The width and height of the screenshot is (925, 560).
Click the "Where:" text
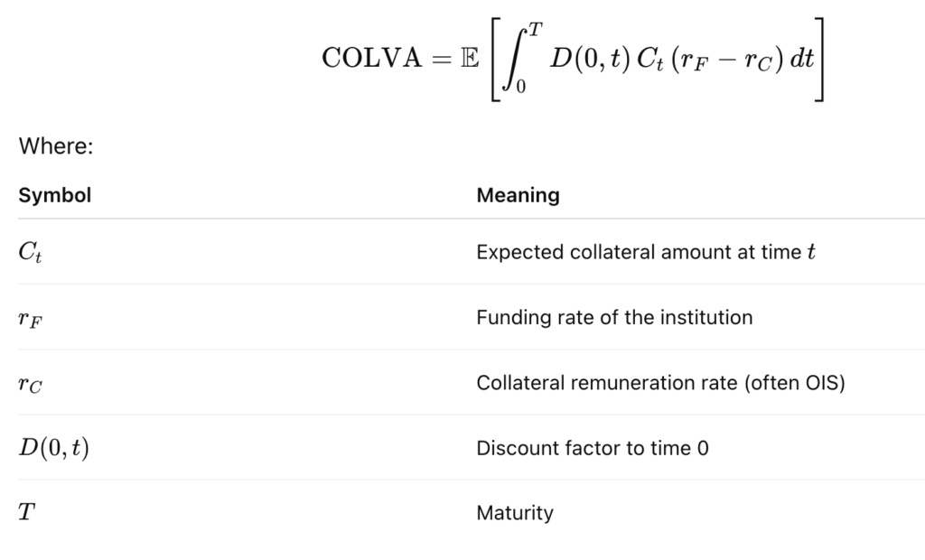point(56,145)
